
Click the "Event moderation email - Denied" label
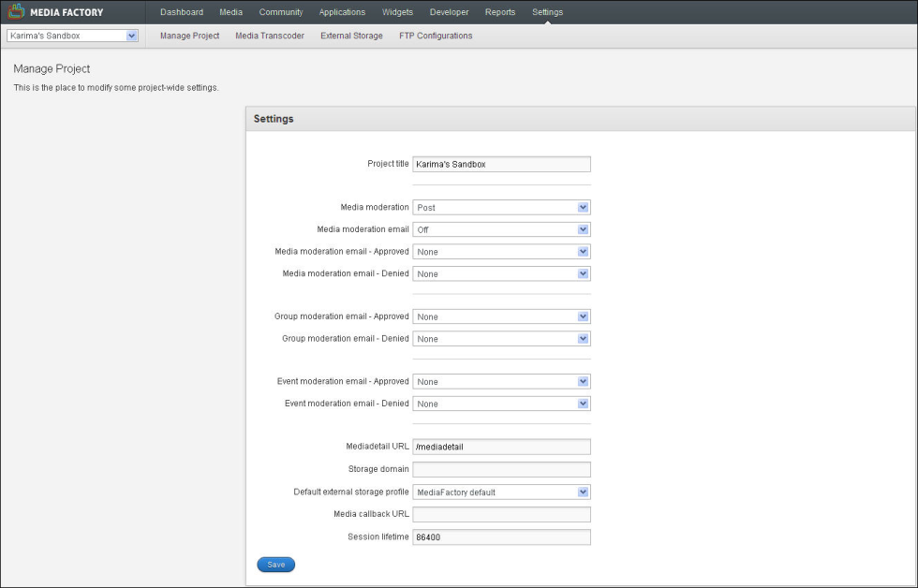pos(347,404)
